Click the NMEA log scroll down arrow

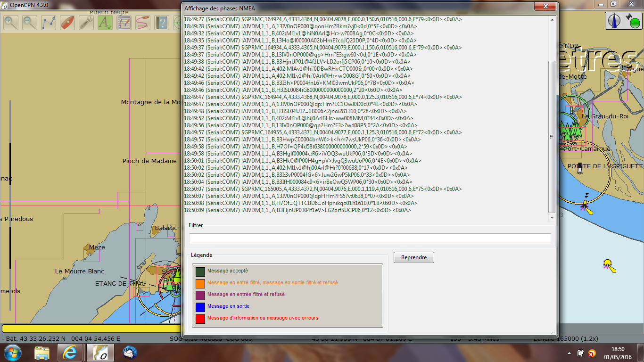552,218
